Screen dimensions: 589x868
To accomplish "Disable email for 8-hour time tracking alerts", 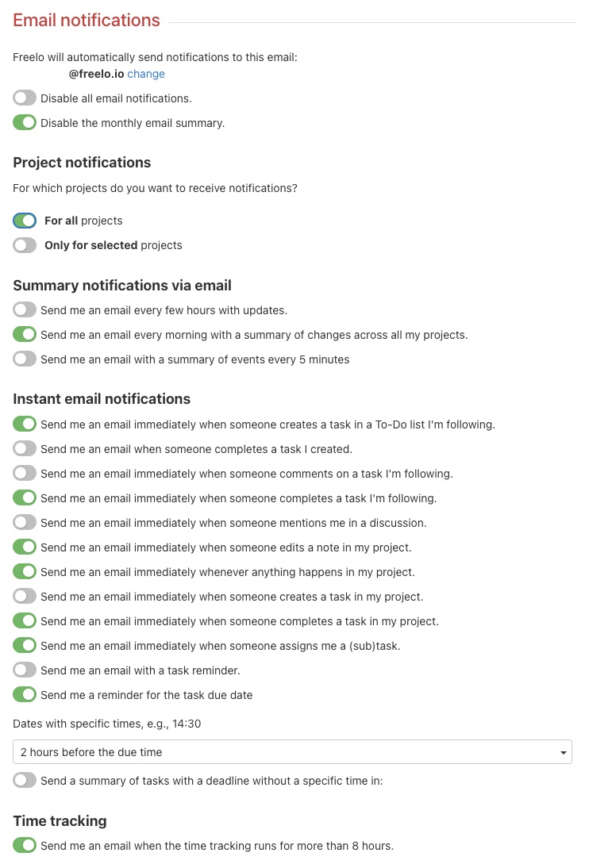I will coord(25,845).
